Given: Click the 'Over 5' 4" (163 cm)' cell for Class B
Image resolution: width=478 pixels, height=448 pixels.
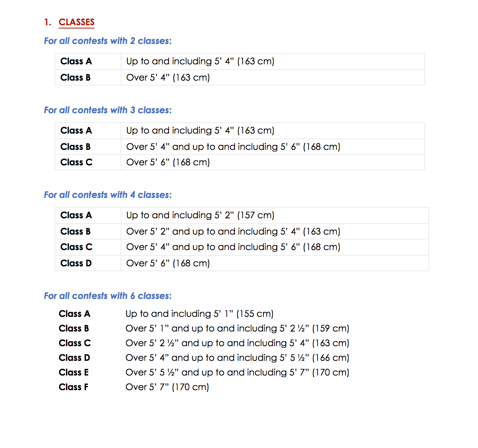Looking at the screenshot, I should point(168,78).
